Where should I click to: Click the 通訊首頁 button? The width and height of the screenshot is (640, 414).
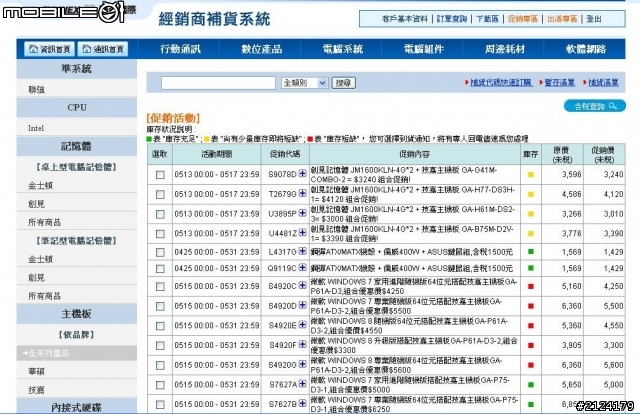pyautogui.click(x=103, y=49)
